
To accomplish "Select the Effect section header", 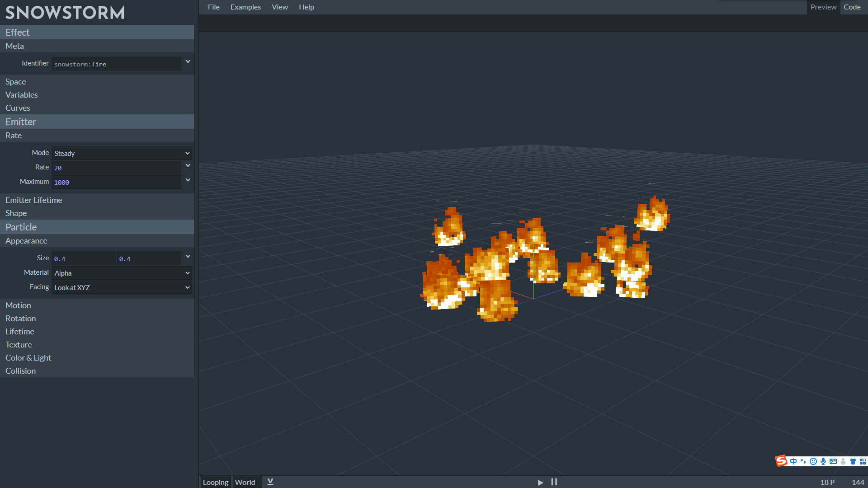I will click(x=97, y=33).
